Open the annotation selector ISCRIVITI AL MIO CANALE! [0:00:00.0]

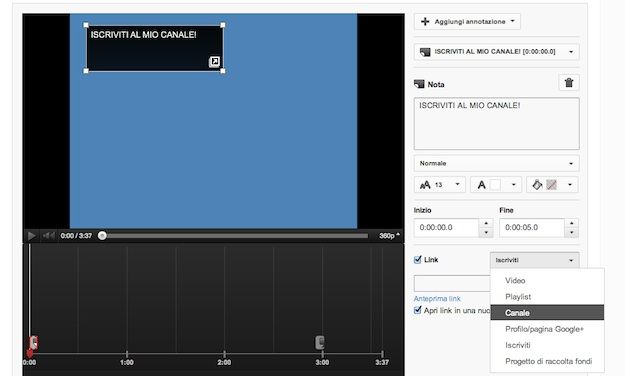click(497, 52)
